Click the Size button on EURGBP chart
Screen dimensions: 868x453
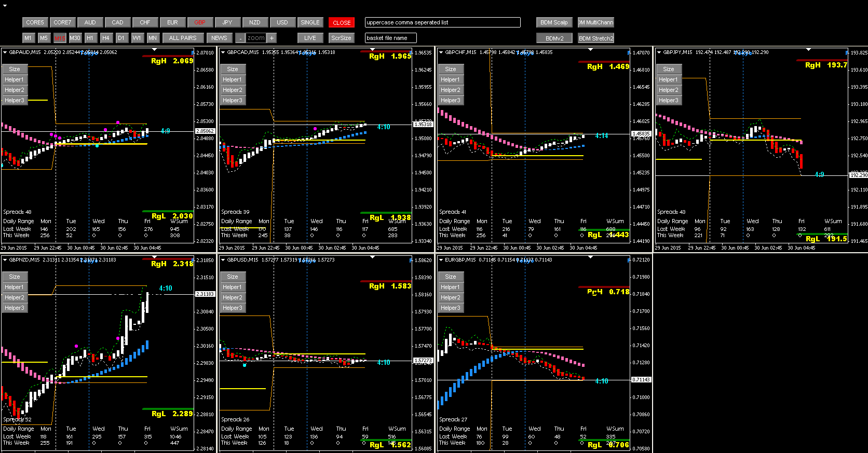[451, 277]
